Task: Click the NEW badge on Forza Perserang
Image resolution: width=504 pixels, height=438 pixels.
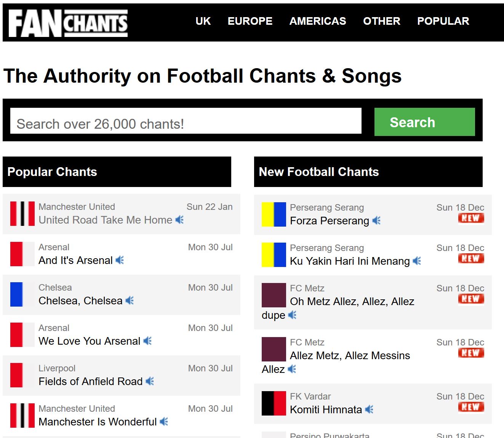Action: tap(471, 218)
